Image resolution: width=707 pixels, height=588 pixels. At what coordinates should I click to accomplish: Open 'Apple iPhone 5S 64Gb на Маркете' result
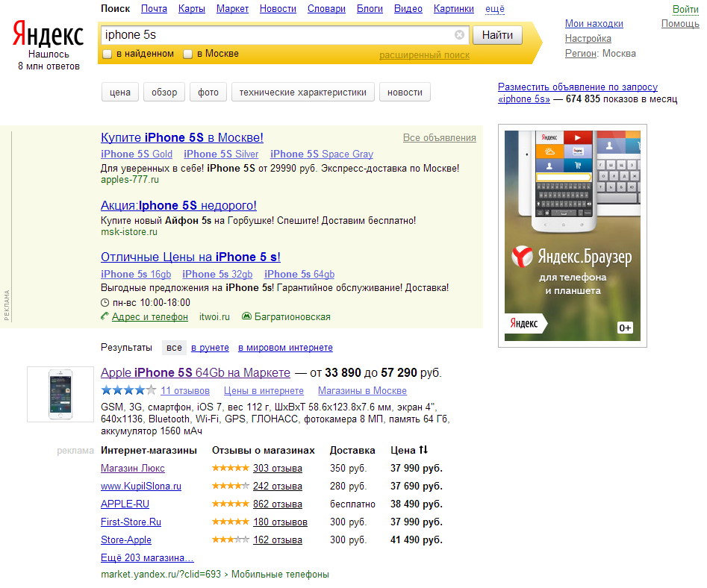click(196, 372)
